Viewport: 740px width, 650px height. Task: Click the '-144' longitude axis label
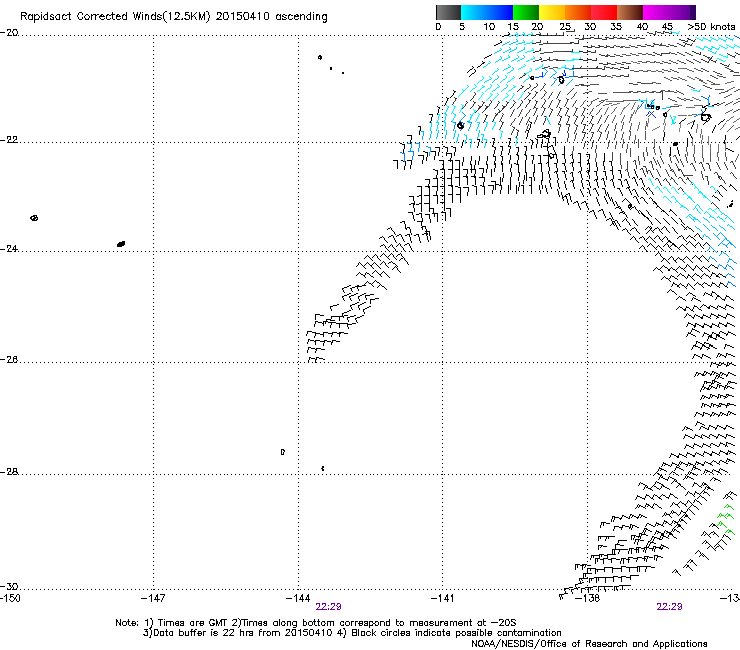tap(298, 599)
